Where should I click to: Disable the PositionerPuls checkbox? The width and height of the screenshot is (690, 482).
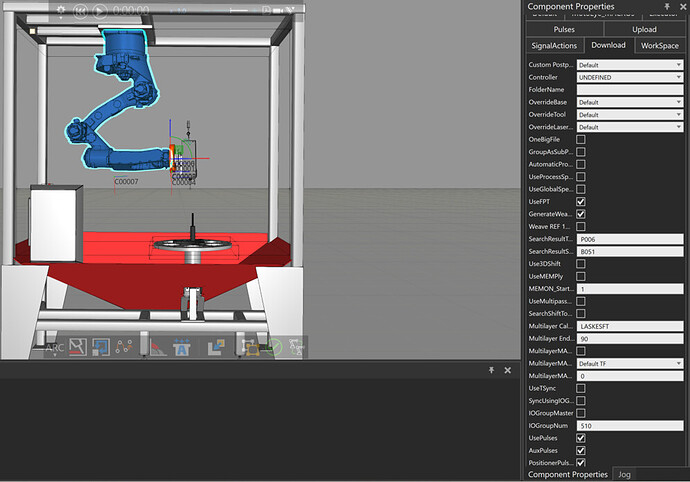[x=581, y=463]
